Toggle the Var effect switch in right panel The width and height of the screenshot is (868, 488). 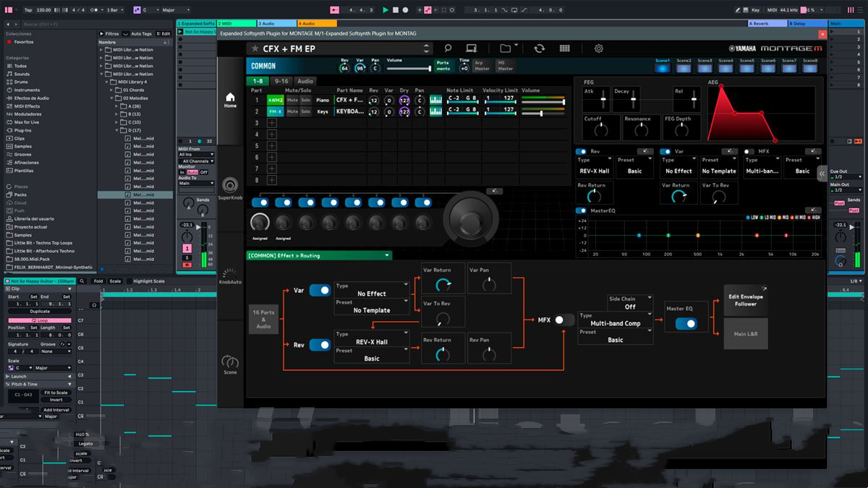tap(666, 151)
